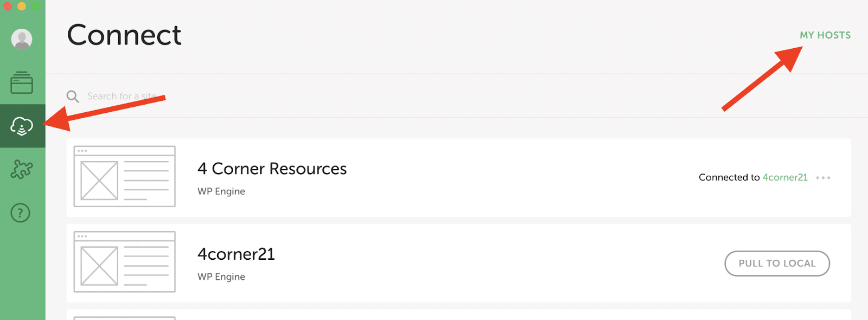Select the Connect cloud sidebar icon
This screenshot has width=868, height=320.
(x=22, y=127)
